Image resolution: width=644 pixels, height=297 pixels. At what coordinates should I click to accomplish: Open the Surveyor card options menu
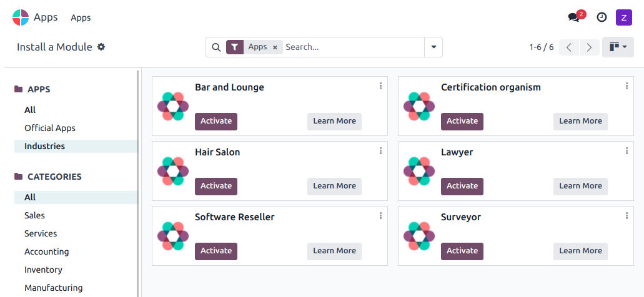627,216
